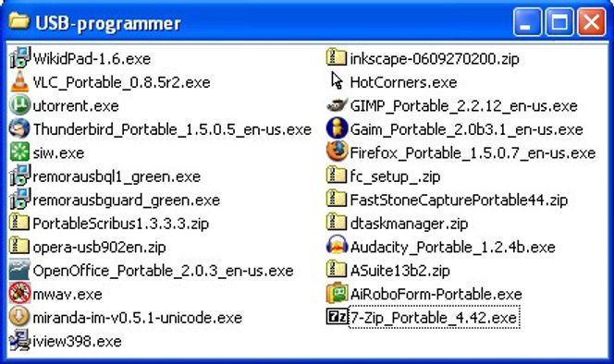Select the PortableScribus1.3.3.3.zip folder icon
The height and width of the screenshot is (364, 614).
point(19,223)
